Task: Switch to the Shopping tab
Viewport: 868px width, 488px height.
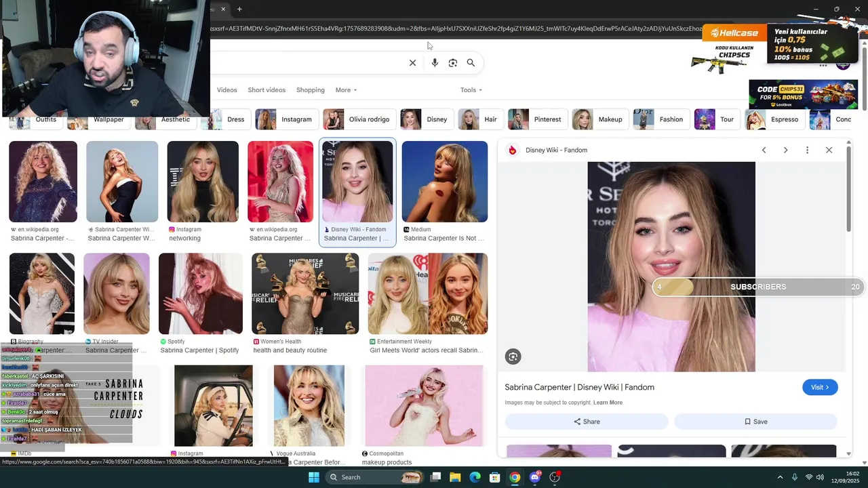Action: (x=311, y=90)
